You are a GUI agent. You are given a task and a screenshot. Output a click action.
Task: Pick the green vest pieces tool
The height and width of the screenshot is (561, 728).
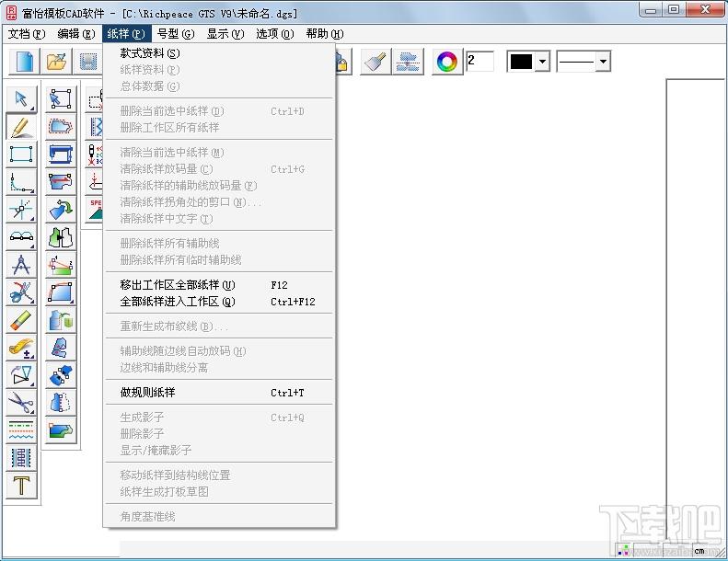[61, 236]
